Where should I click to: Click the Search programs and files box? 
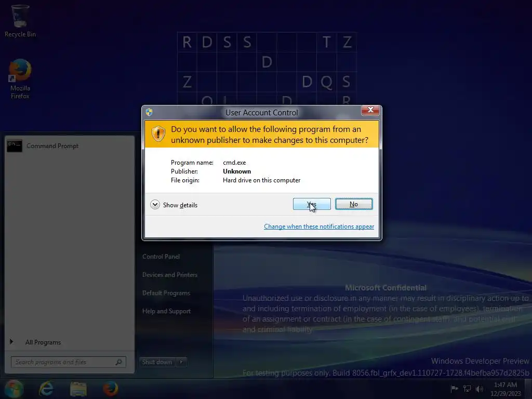(68, 362)
